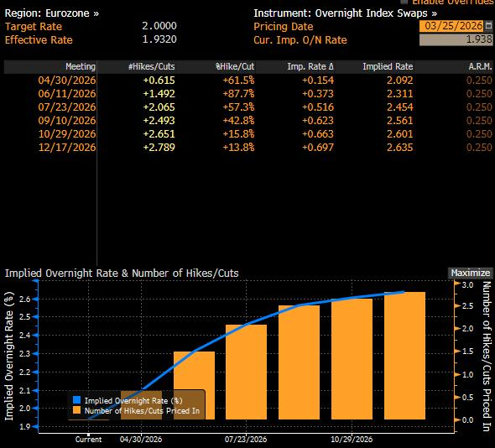Click the +0.373 implied rate change cell
495x448 pixels.
pos(318,93)
